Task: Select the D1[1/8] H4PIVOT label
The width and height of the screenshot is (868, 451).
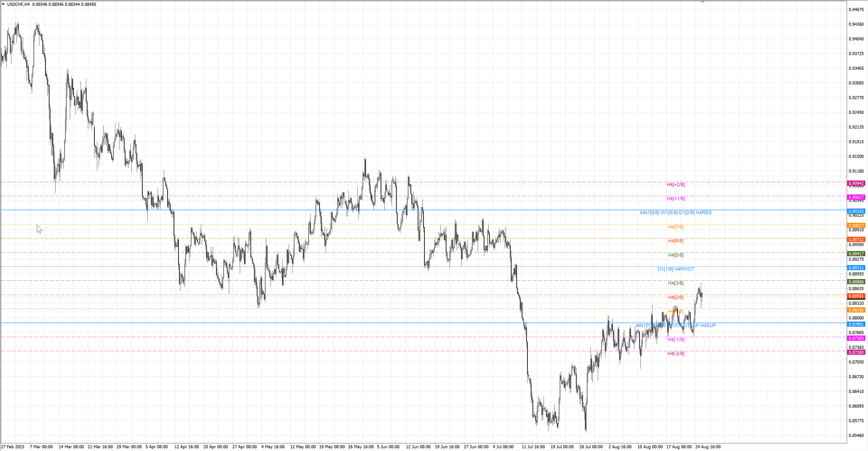Action: pos(676,269)
